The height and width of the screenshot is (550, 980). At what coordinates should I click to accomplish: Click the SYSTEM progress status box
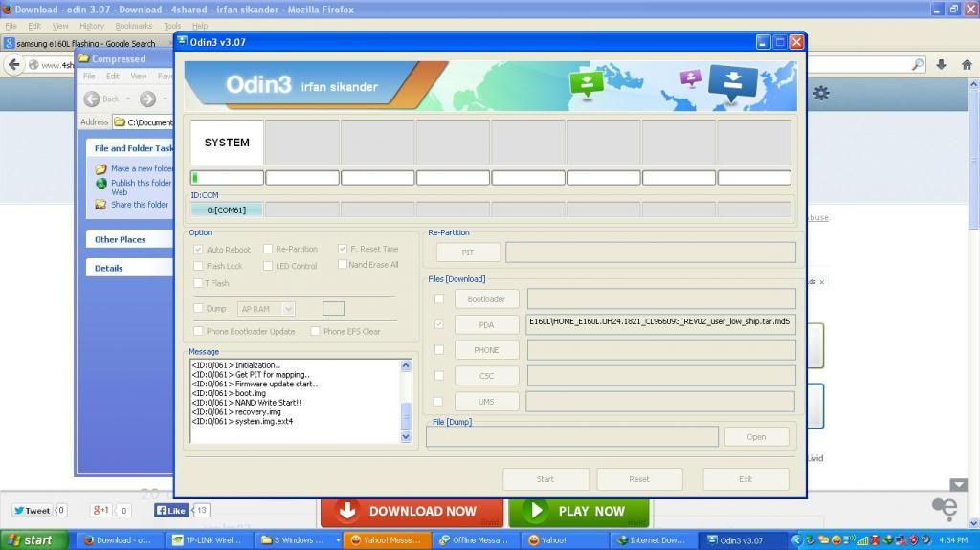[x=227, y=143]
